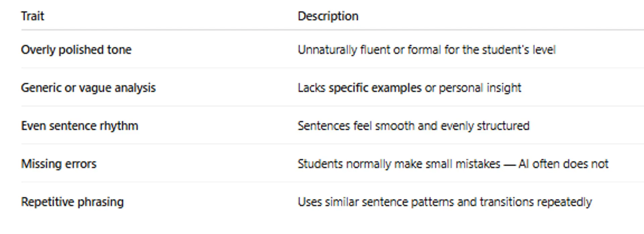Select the "Generic or vague analysis" trait cell

(88, 88)
